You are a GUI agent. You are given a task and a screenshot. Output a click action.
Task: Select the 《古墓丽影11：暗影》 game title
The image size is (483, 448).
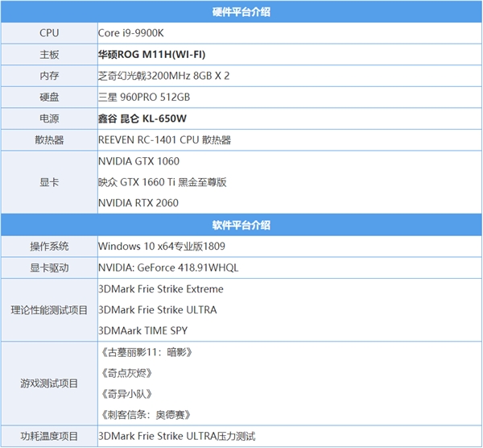tap(147, 352)
